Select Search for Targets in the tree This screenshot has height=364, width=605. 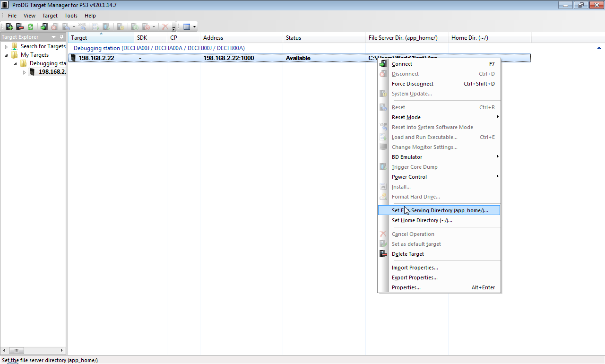pos(43,46)
